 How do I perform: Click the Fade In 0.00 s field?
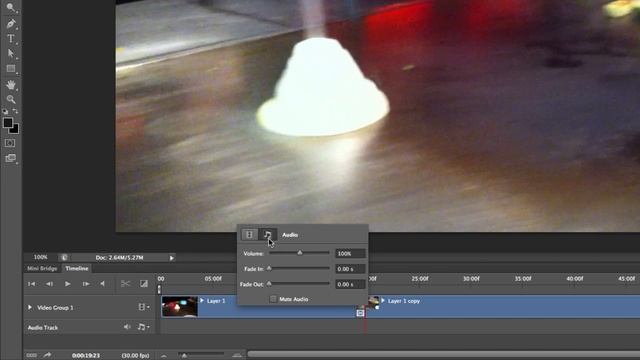click(350, 269)
